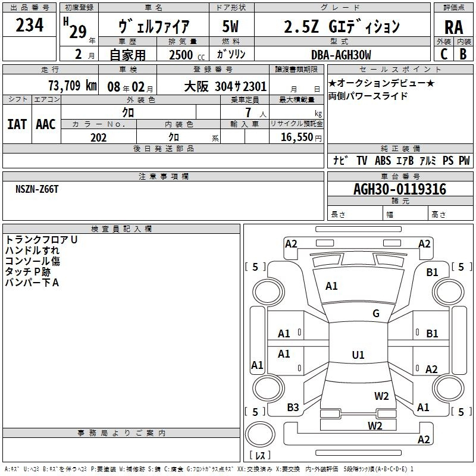Select the 諸元 header
The height and width of the screenshot is (476, 476).
400,201
